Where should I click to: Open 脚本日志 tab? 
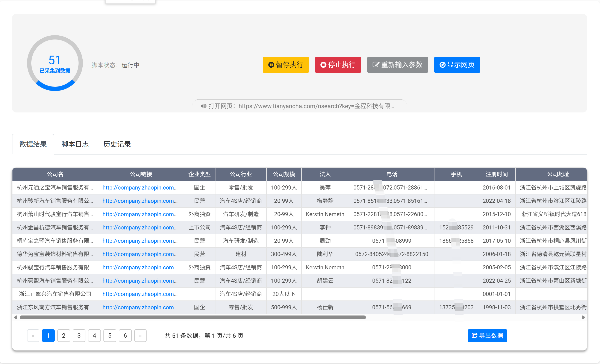pos(75,144)
